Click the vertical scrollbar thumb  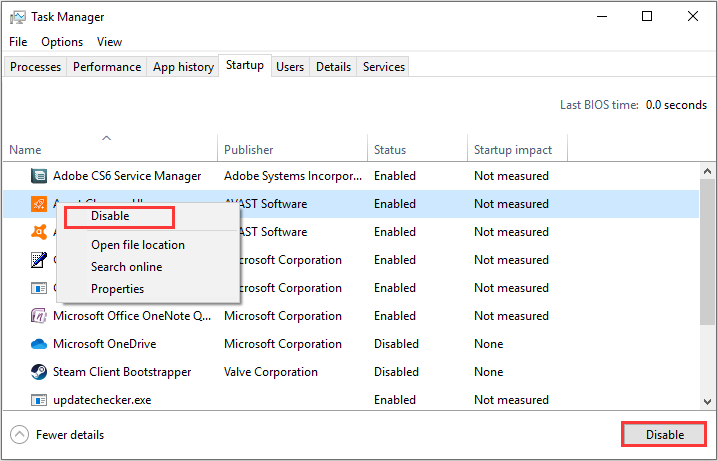(707, 253)
